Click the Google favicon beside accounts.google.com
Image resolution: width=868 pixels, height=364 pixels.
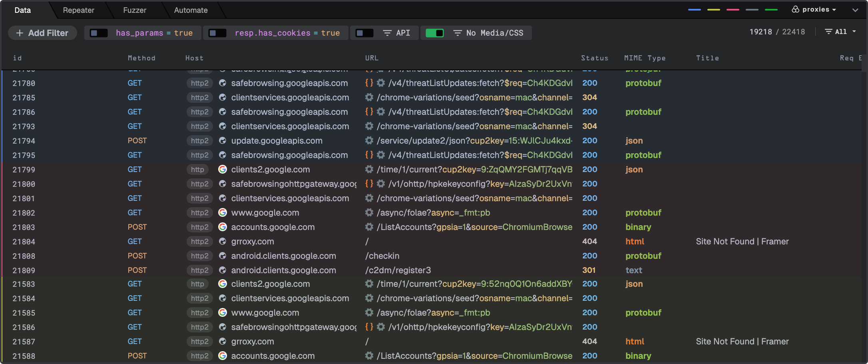(223, 227)
